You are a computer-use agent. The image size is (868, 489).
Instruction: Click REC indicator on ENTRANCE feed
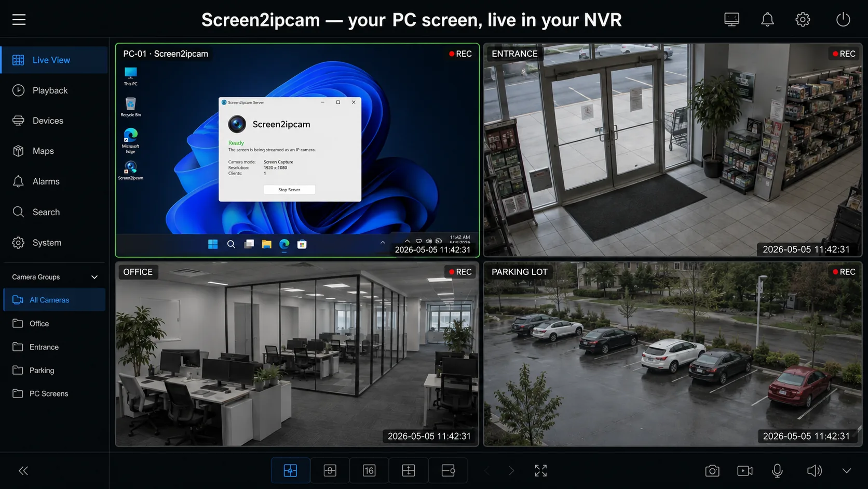[844, 54]
